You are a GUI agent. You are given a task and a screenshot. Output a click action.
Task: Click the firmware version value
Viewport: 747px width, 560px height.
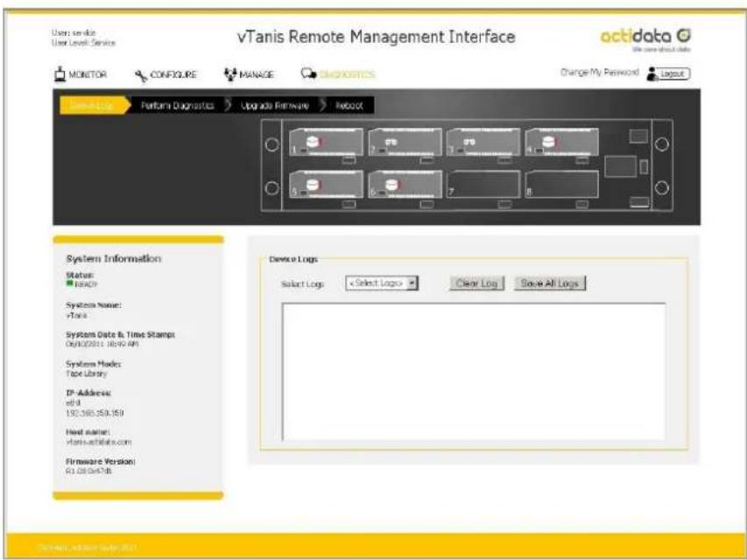[89, 471]
